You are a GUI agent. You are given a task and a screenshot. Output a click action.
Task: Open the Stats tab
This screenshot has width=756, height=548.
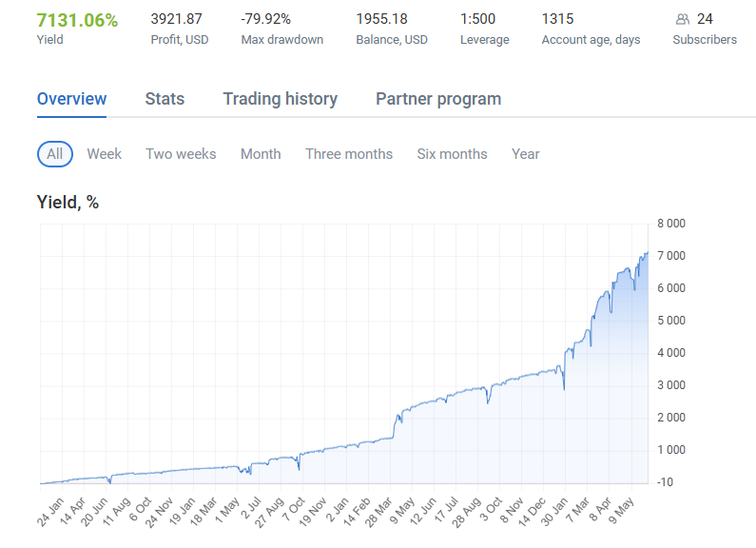click(x=165, y=99)
